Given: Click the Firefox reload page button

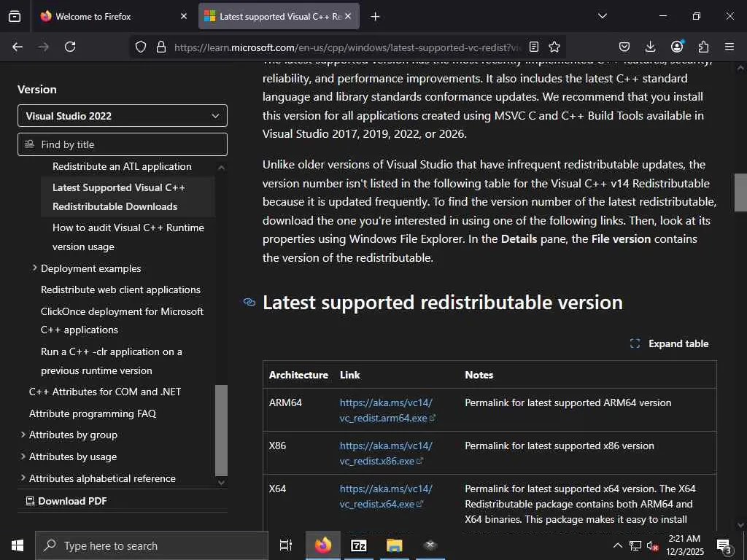Looking at the screenshot, I should click(70, 47).
